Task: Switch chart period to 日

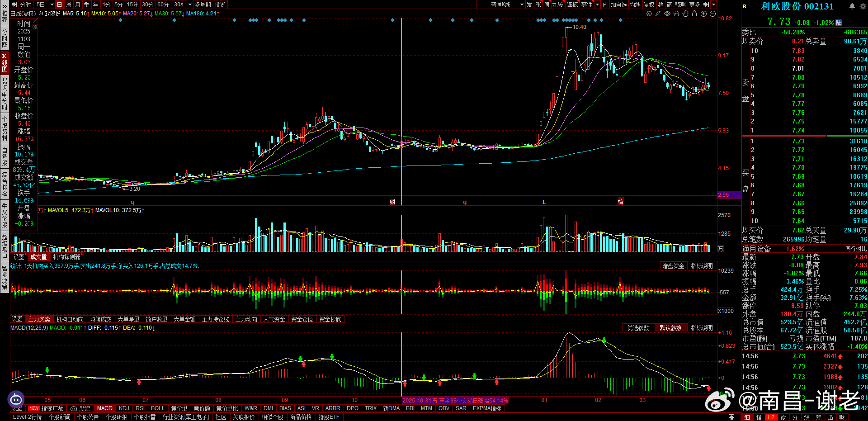Action: 59,5
